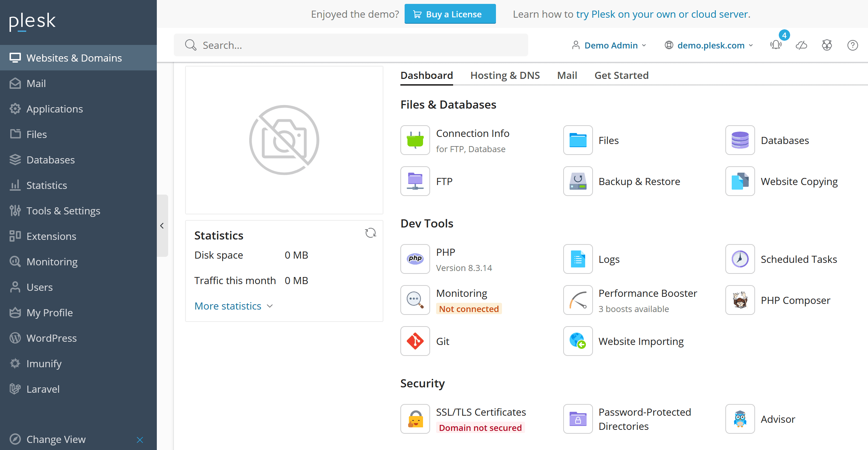Open the help question mark icon

(852, 45)
